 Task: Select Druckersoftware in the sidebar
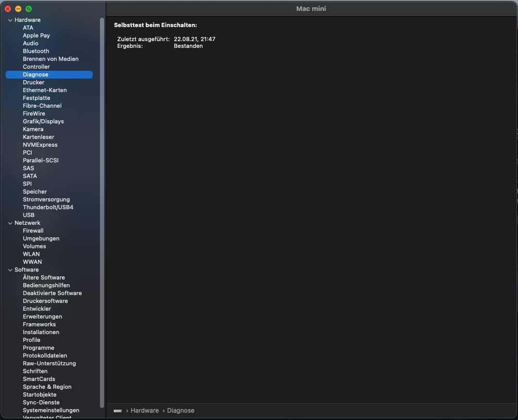click(45, 301)
